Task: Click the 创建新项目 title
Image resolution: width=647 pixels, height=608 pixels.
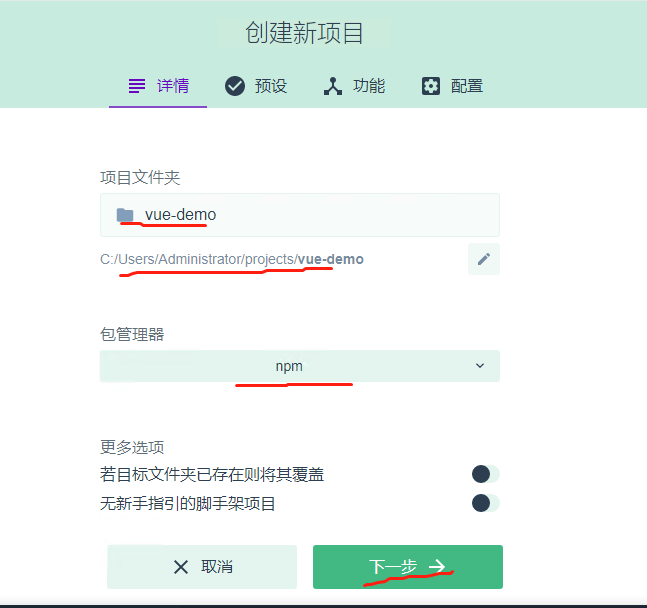Action: [x=304, y=33]
